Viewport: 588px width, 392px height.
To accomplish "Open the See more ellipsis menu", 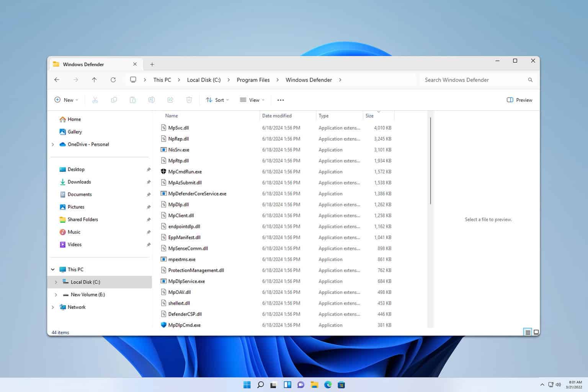I will [280, 100].
